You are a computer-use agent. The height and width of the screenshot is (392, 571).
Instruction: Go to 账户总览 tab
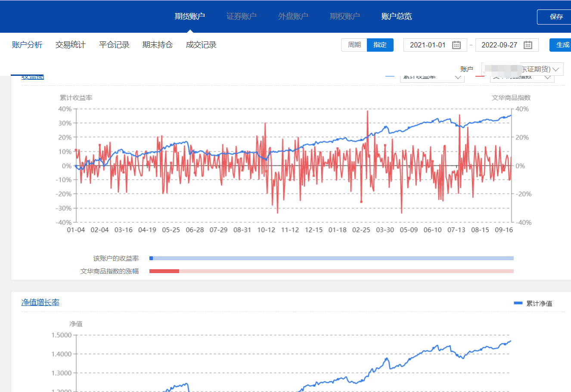[x=397, y=16]
